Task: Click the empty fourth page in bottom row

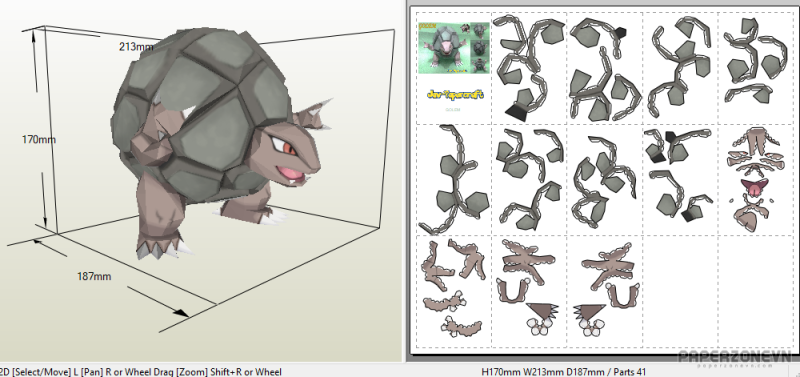Action: click(680, 291)
